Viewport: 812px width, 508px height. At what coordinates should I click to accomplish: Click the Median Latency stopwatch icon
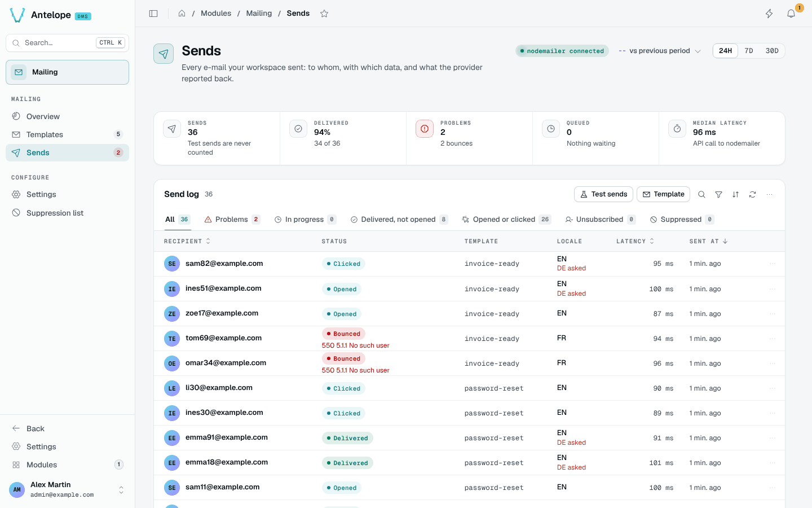[x=677, y=129]
